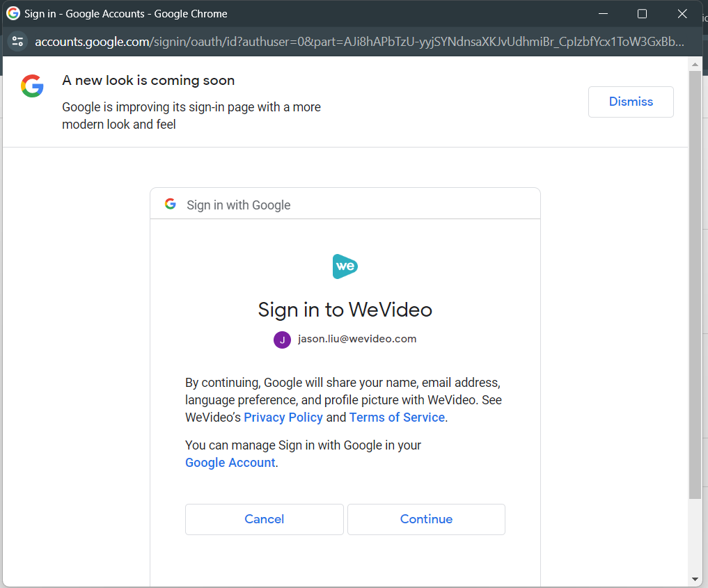This screenshot has height=588, width=708.
Task: Click the purple J account avatar
Action: pos(282,340)
